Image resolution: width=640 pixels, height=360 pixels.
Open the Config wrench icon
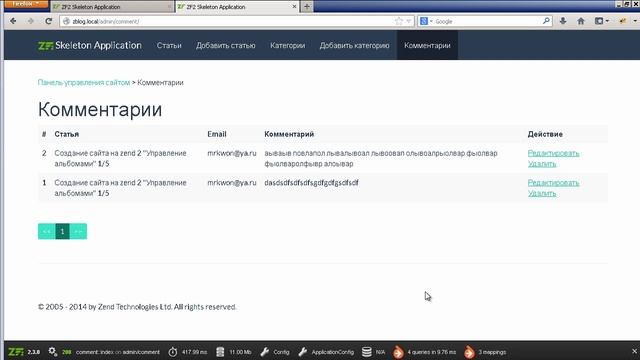tap(264, 352)
